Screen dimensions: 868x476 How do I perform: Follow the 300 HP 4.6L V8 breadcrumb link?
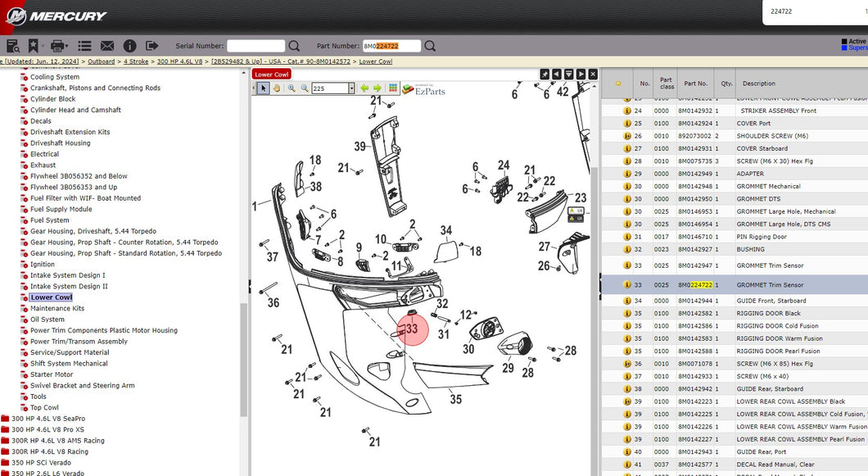[180, 61]
